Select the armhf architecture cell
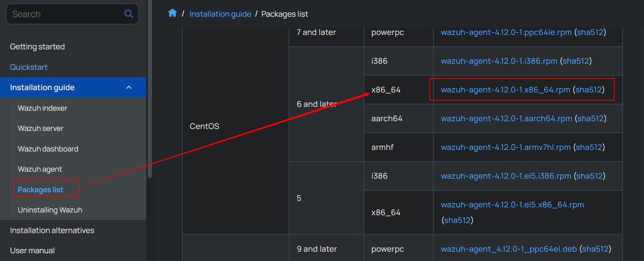Image resolution: width=644 pixels, height=261 pixels. coord(398,147)
